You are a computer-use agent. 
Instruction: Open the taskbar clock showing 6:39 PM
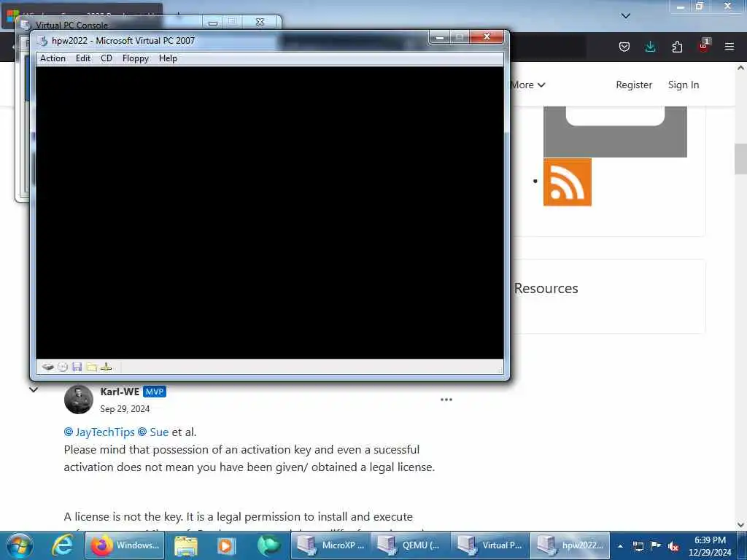[x=710, y=546]
